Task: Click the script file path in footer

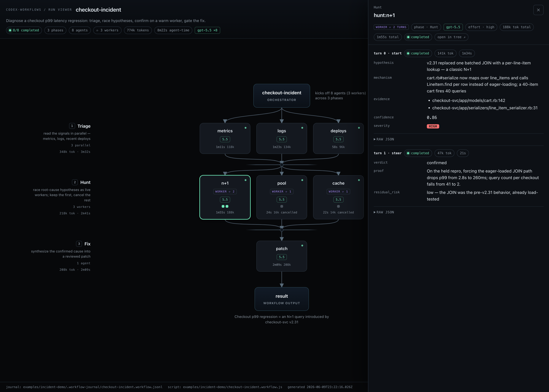Action: coord(232,387)
